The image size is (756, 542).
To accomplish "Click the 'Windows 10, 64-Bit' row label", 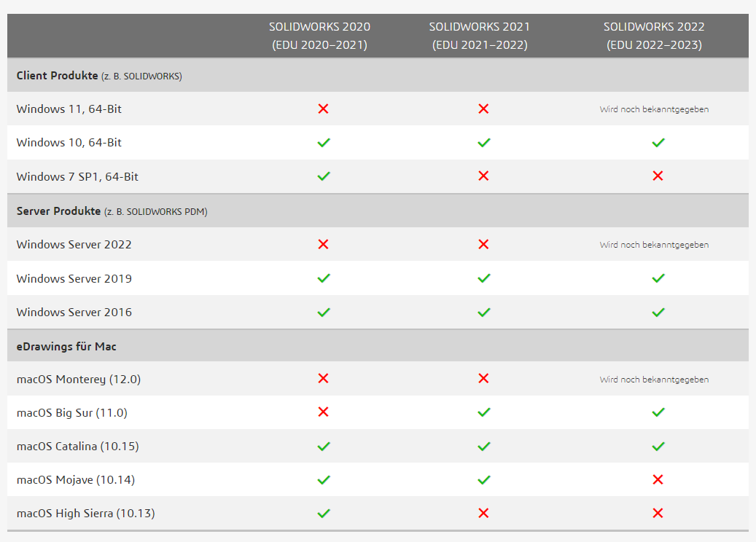I will coord(69,143).
